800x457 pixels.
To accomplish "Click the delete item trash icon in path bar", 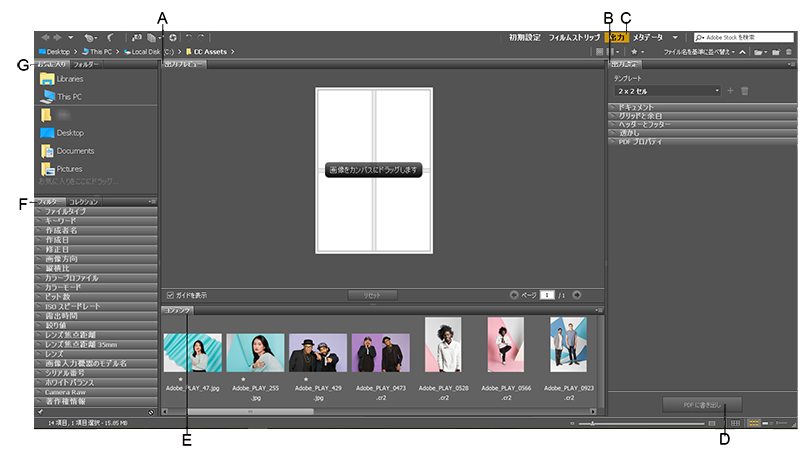I will pyautogui.click(x=788, y=51).
